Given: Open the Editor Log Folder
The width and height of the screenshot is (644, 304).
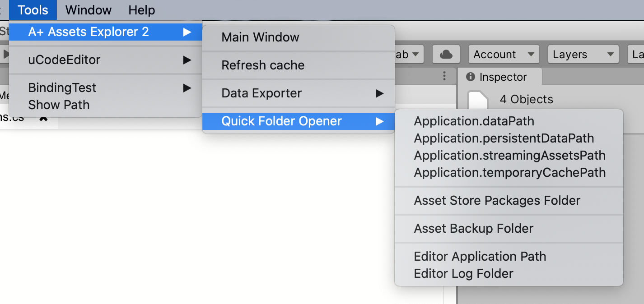Looking at the screenshot, I should 509,274.
